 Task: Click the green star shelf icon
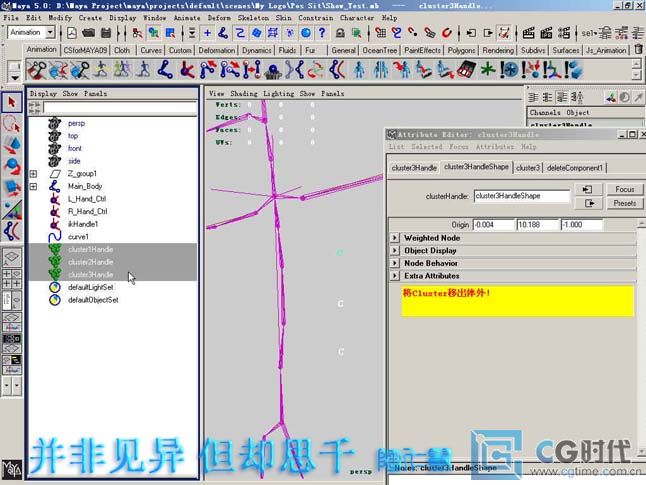tap(488, 70)
